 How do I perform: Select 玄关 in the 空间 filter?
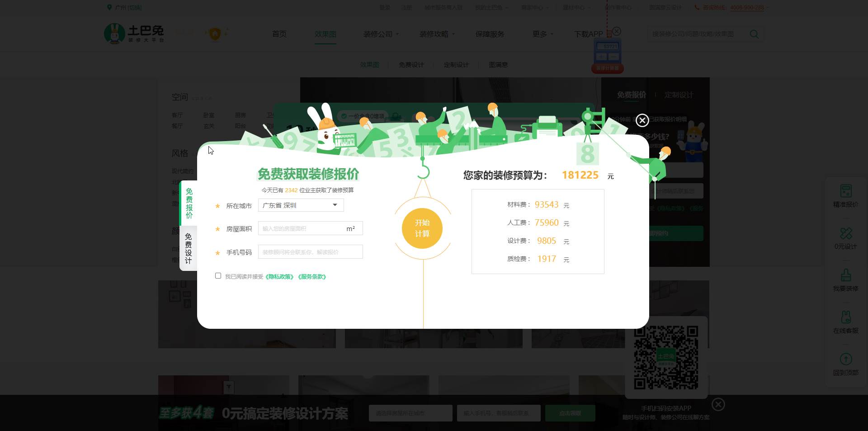(209, 126)
